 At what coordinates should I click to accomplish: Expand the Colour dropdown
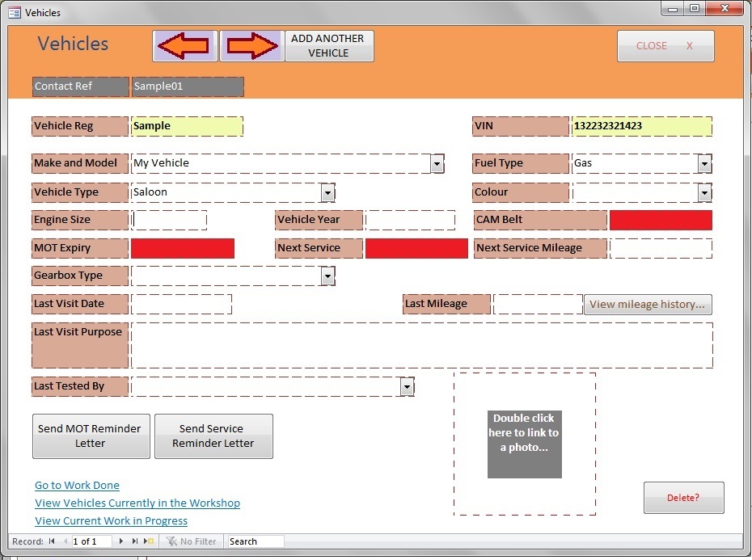(x=704, y=193)
